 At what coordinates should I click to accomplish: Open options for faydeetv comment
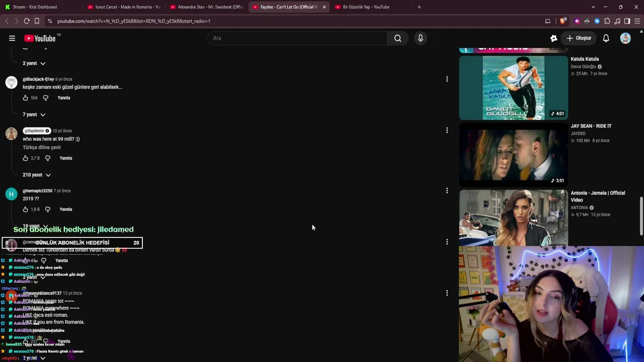click(447, 130)
